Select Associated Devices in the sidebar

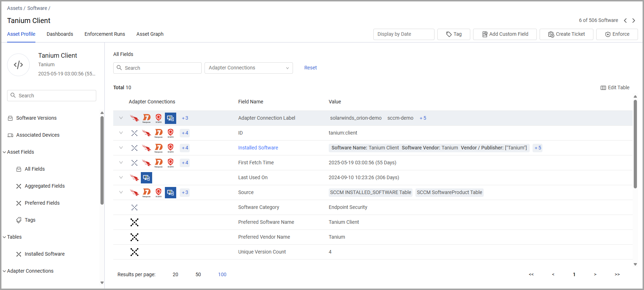(38, 135)
